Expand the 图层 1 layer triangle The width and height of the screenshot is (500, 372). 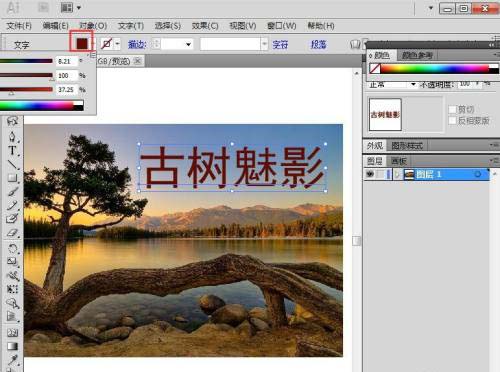[x=397, y=174]
